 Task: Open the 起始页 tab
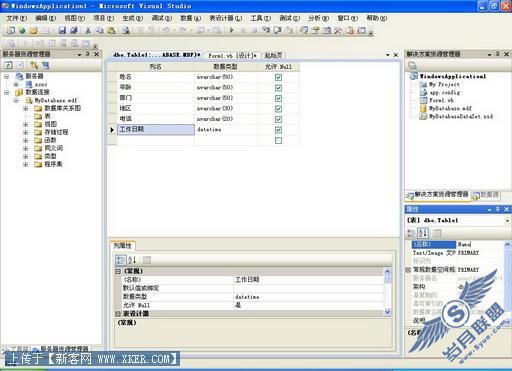(273, 56)
